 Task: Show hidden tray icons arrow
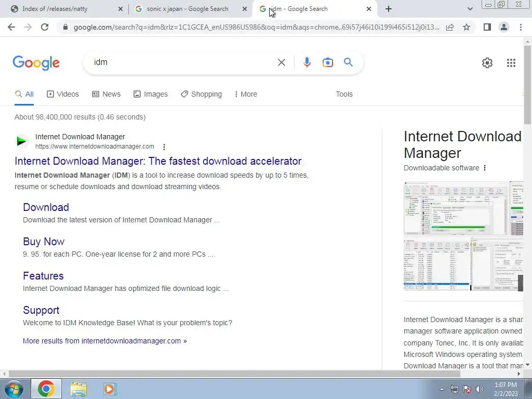tap(442, 389)
